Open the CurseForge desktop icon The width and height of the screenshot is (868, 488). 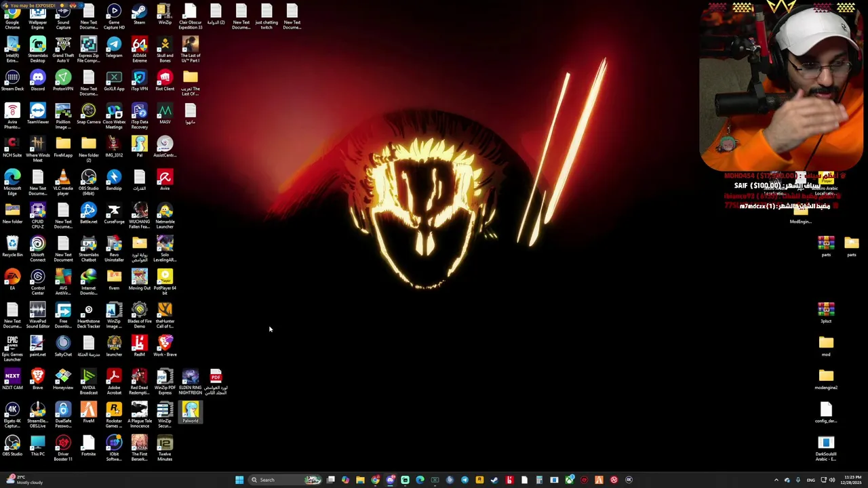114,213
